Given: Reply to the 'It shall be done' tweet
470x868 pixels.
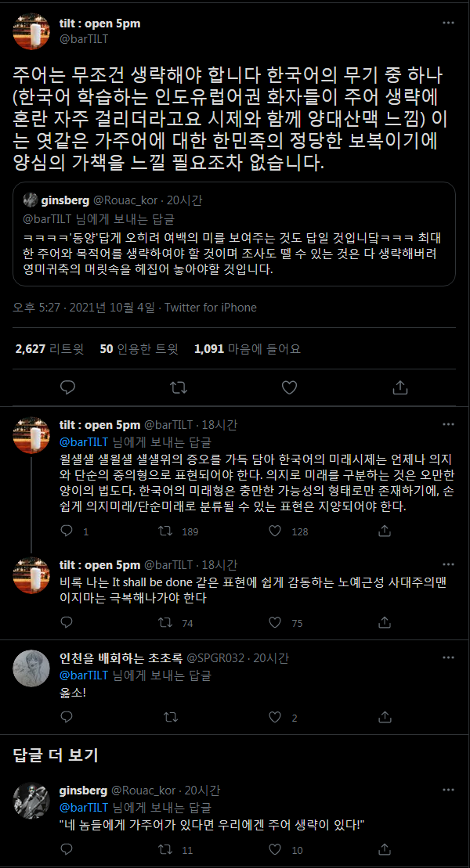Looking at the screenshot, I should coord(68,623).
